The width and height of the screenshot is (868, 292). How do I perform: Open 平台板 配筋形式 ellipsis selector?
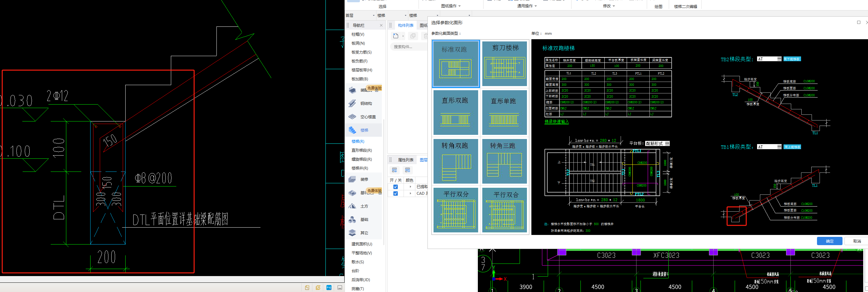click(667, 143)
